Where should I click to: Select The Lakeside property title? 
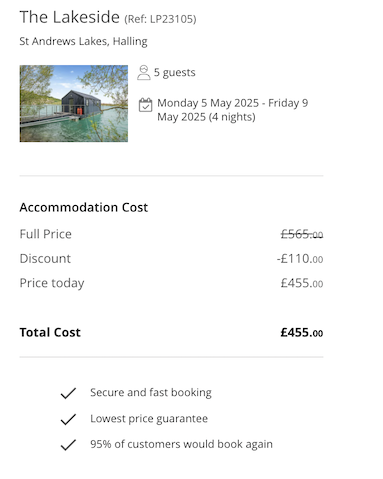[69, 17]
